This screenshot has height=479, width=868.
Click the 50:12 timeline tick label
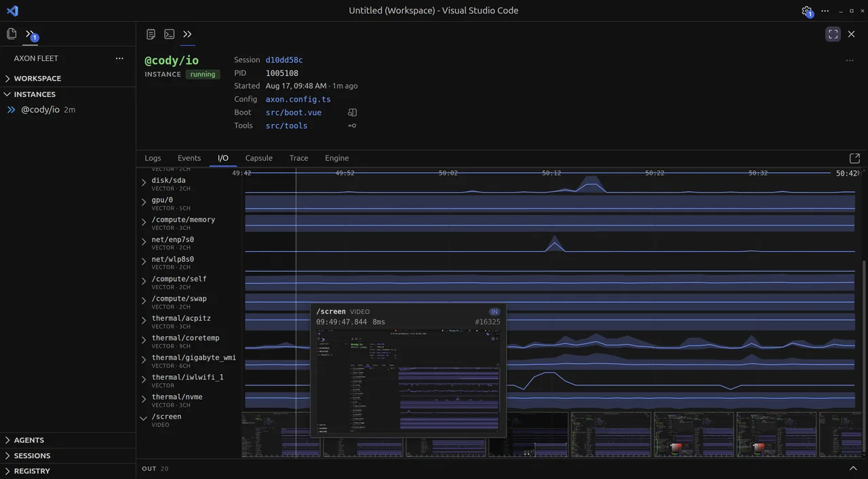(x=551, y=173)
